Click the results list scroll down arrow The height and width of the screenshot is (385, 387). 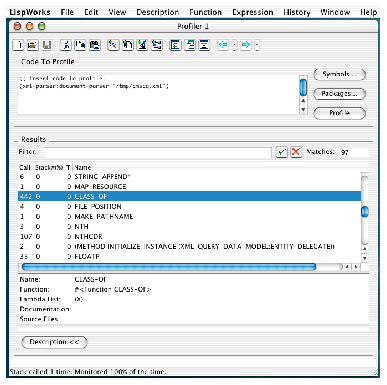[365, 258]
